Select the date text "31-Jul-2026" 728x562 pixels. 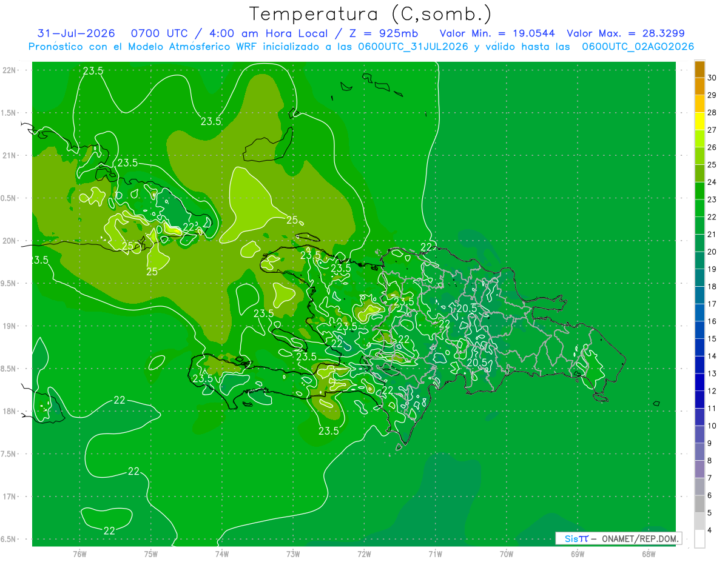coord(76,33)
